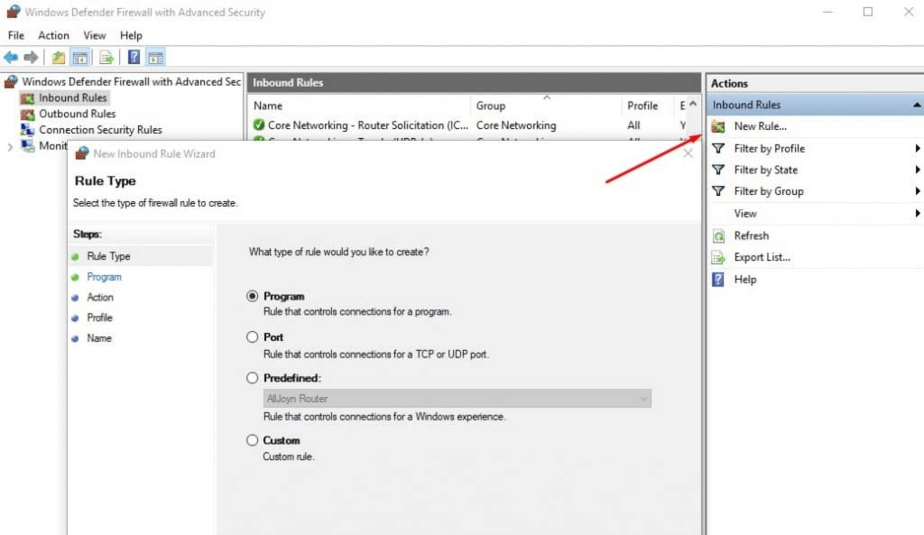Expand the Filter by Profile submenu arrow
Image resolution: width=924 pixels, height=535 pixels.
pyautogui.click(x=916, y=149)
